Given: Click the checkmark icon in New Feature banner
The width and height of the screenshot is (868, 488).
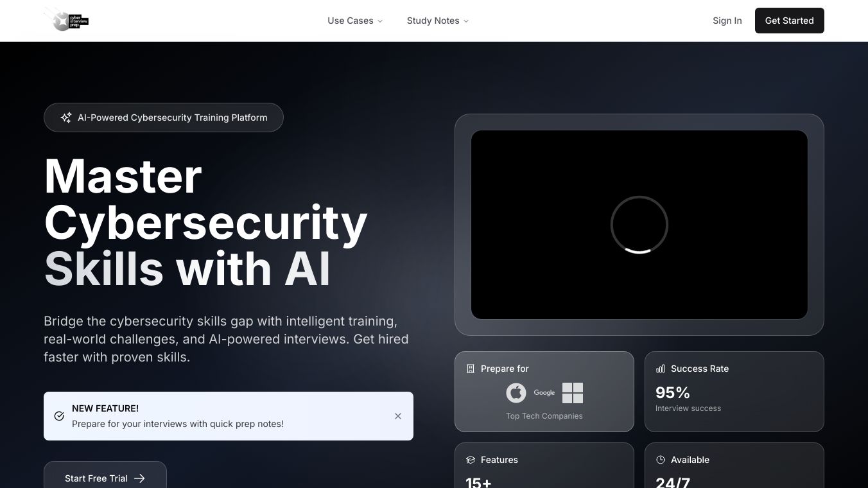Looking at the screenshot, I should click(x=59, y=416).
